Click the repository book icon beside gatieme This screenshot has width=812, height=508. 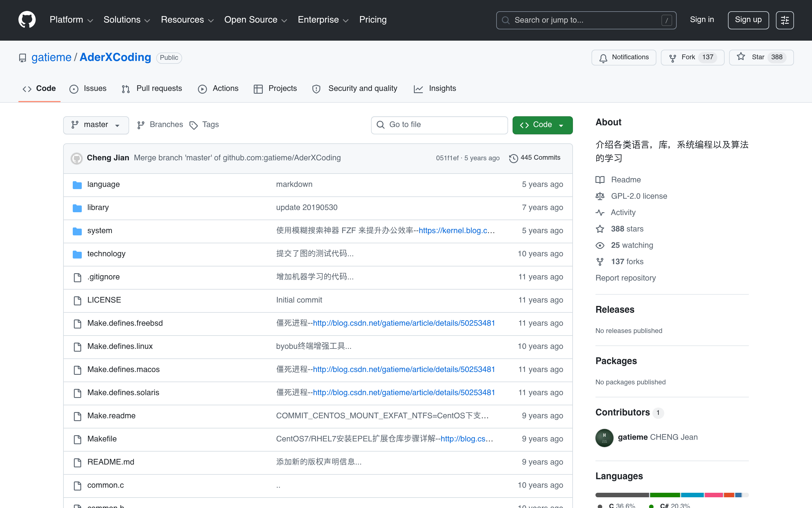(23, 58)
